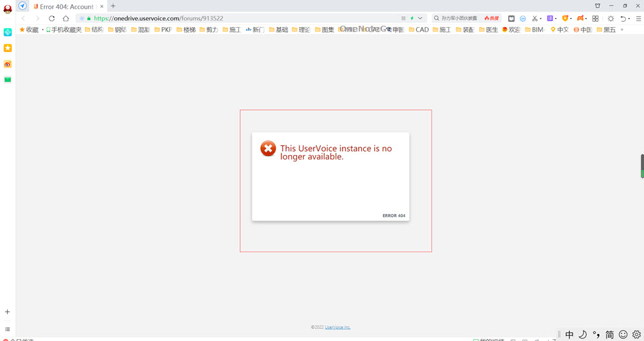Open the PKP bookmark folder
This screenshot has width=644, height=341.
[x=163, y=30]
